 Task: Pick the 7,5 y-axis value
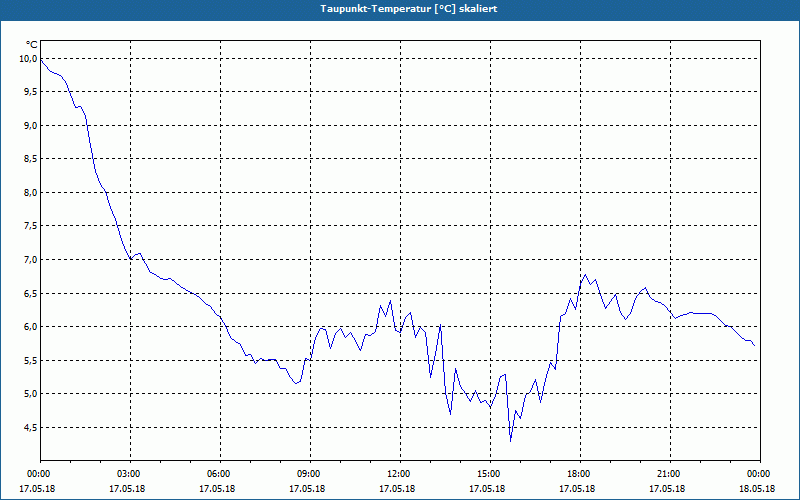click(31, 226)
